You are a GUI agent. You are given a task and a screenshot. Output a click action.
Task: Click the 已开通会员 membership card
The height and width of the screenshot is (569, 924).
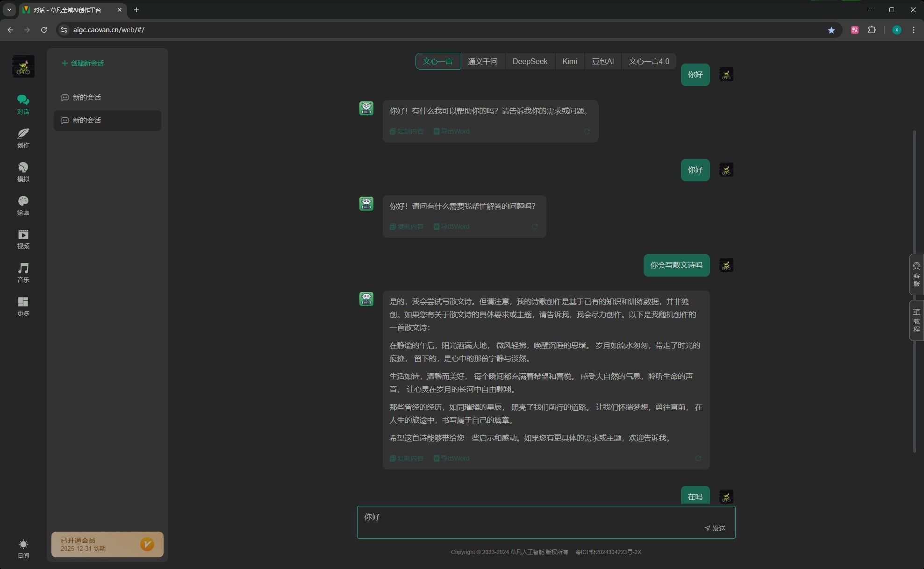pyautogui.click(x=107, y=544)
